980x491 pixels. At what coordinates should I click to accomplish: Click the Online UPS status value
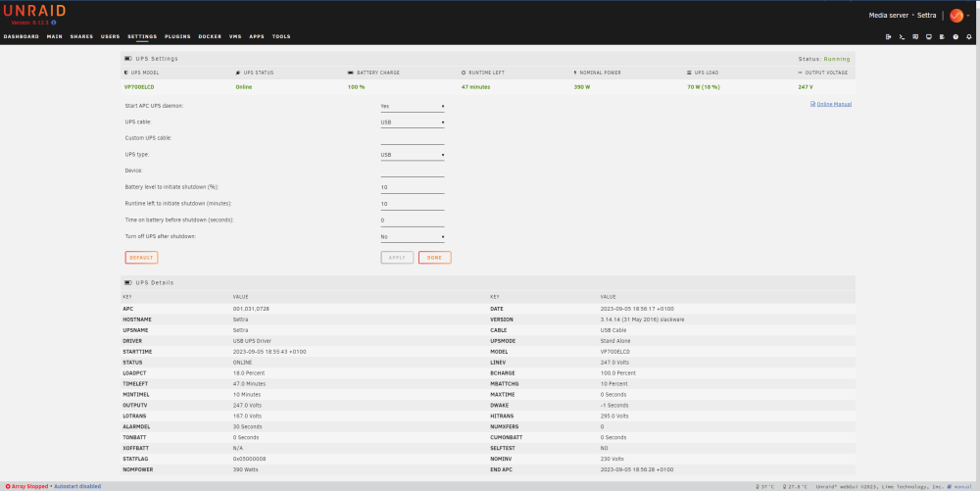[x=244, y=87]
